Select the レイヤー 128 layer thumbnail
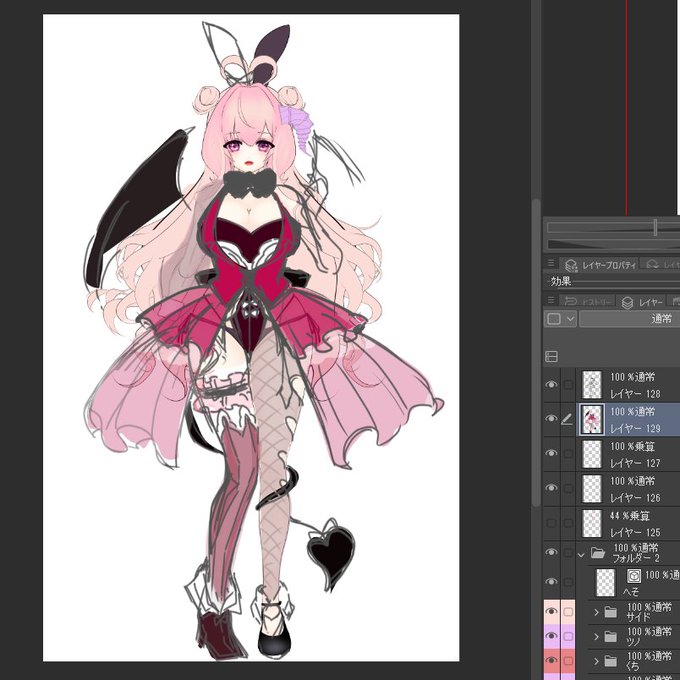 (x=592, y=385)
